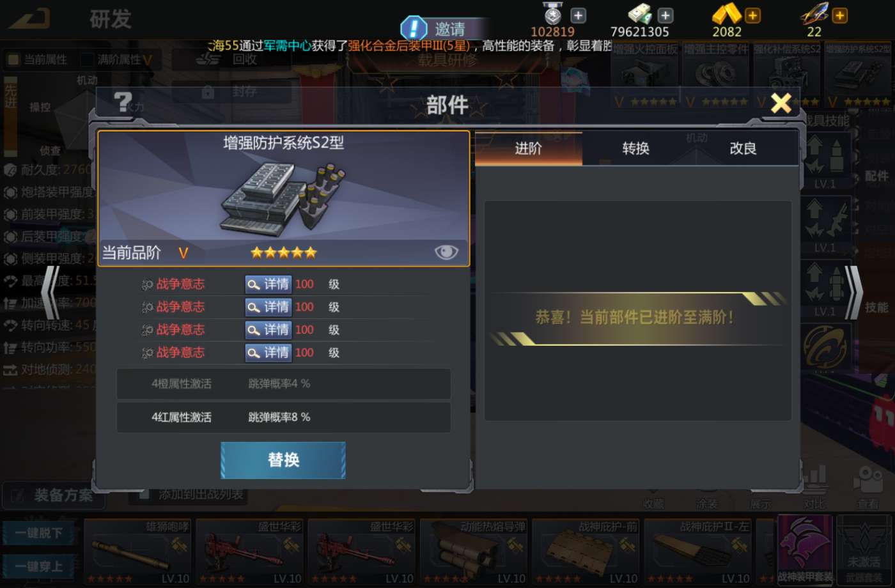This screenshot has height=588, width=895.
Task: Add gold bars with the plus beside 2082
Action: [753, 15]
